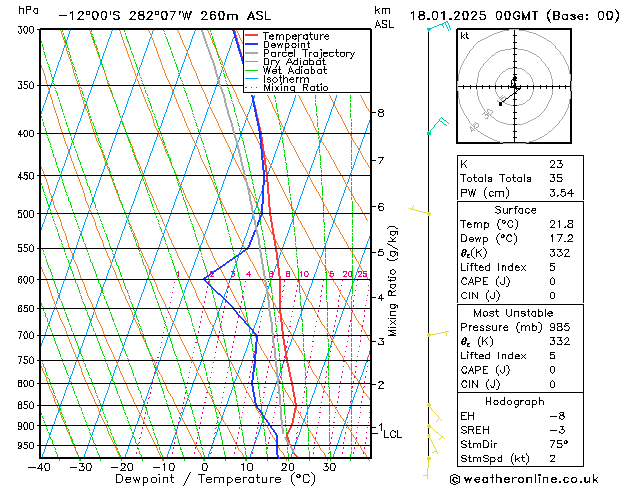The width and height of the screenshot is (629, 486).
Task: Click the surface wind barb at chart bottom
Action: [x=427, y=468]
